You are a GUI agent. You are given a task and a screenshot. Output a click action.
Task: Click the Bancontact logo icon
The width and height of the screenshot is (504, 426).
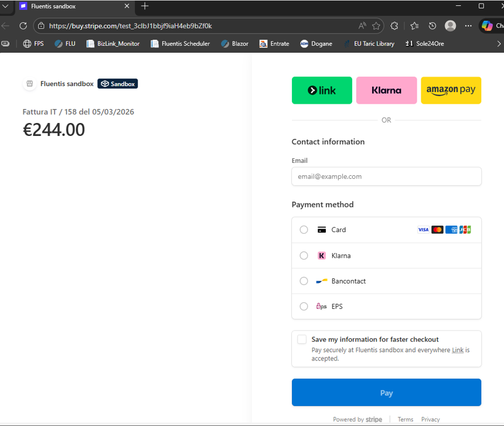click(322, 281)
